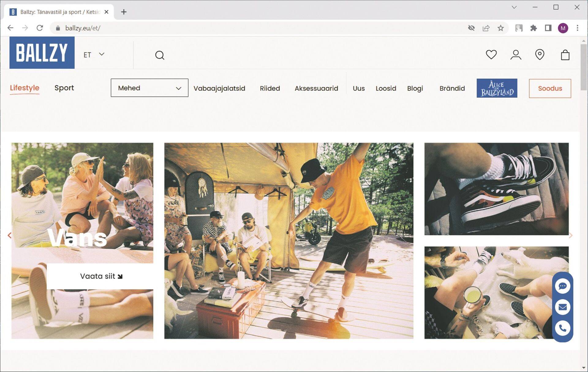Screen dimensions: 588x372
Task: Open the Blogi section
Action: click(415, 88)
